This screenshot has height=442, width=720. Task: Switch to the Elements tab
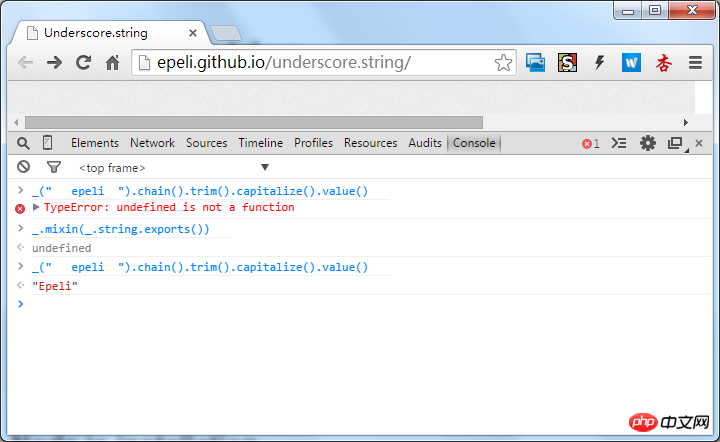95,143
